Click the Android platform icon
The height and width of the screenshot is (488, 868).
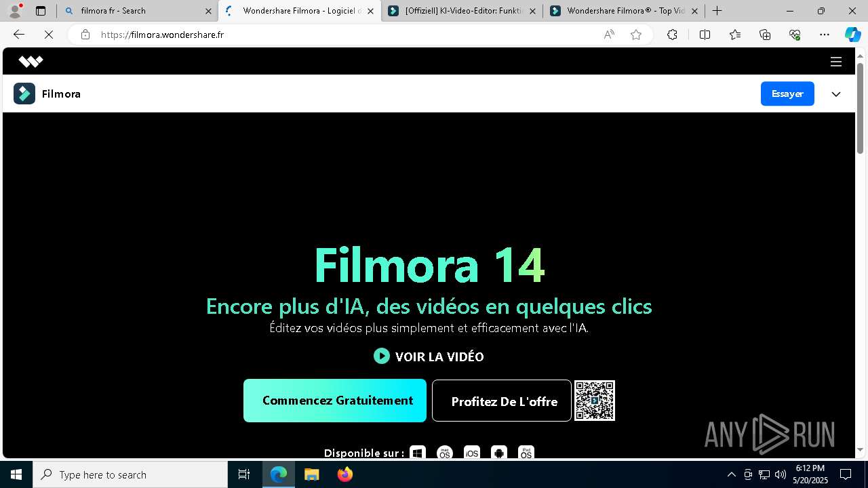pyautogui.click(x=499, y=453)
